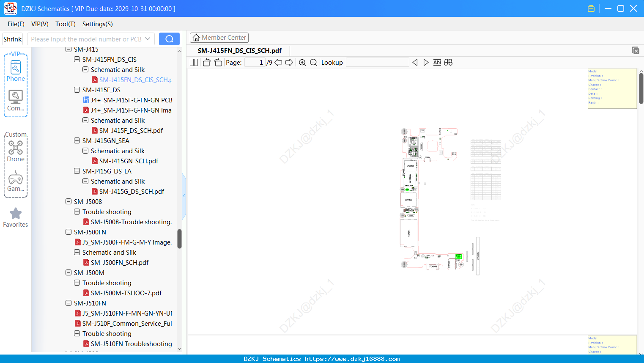Open the Tool(T) menu
Image resolution: width=644 pixels, height=363 pixels.
[66, 24]
